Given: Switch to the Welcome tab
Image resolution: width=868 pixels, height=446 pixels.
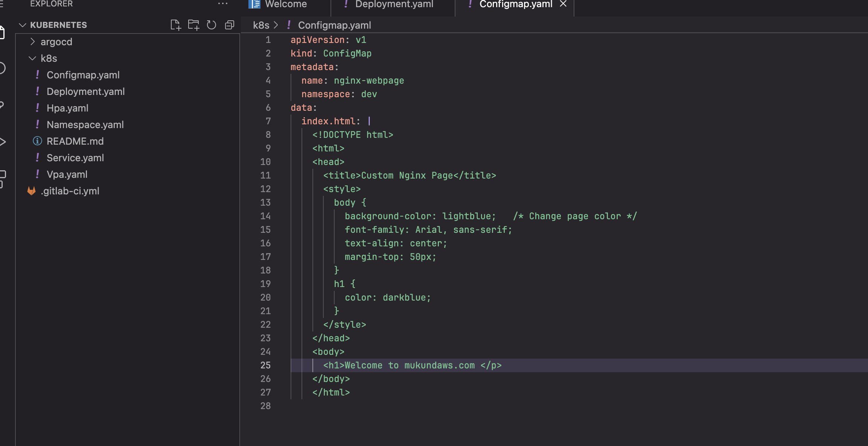Looking at the screenshot, I should [285, 4].
